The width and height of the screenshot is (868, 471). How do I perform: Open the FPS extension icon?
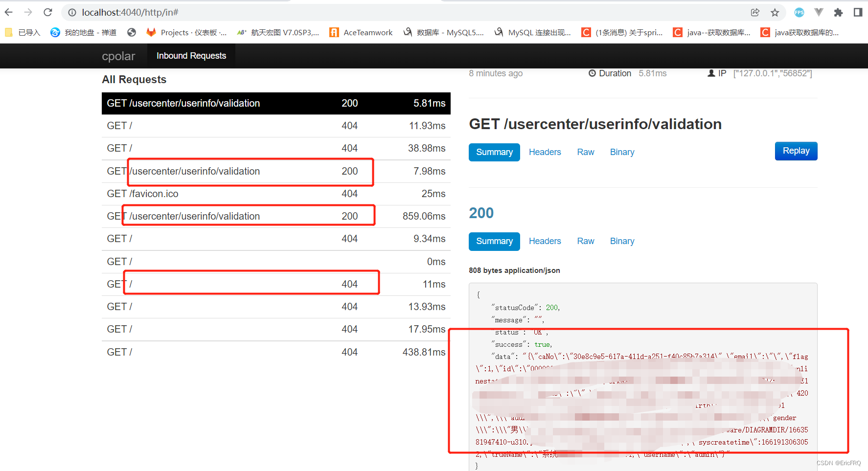pos(799,13)
